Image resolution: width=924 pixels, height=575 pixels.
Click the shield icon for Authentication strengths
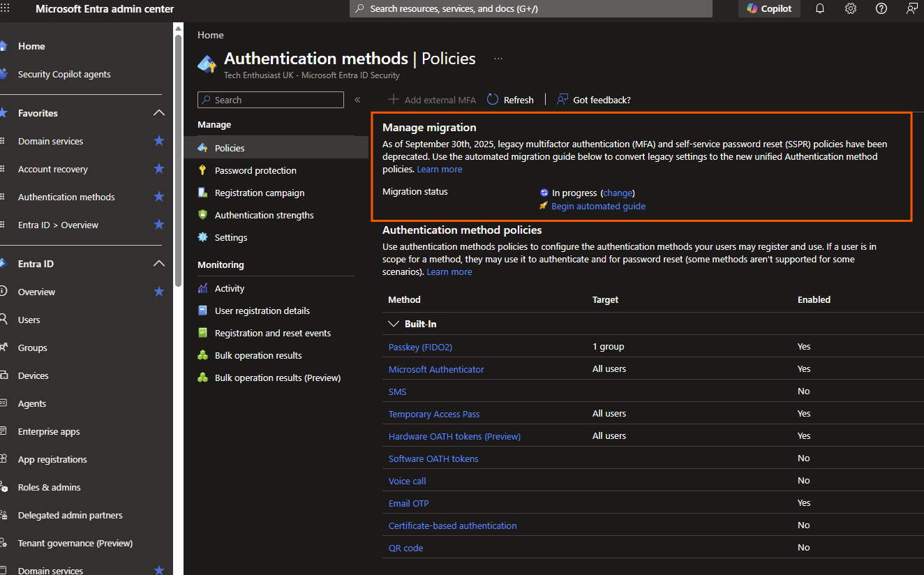coord(202,215)
